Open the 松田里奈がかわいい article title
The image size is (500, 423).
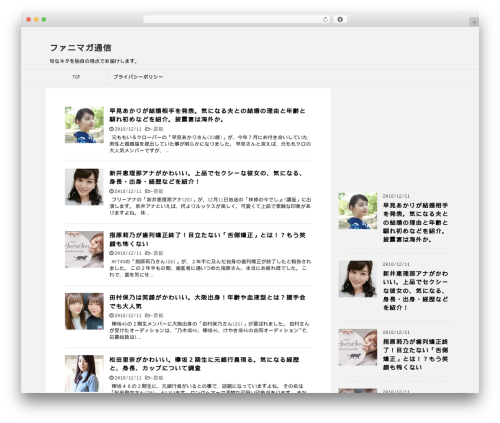pos(204,364)
